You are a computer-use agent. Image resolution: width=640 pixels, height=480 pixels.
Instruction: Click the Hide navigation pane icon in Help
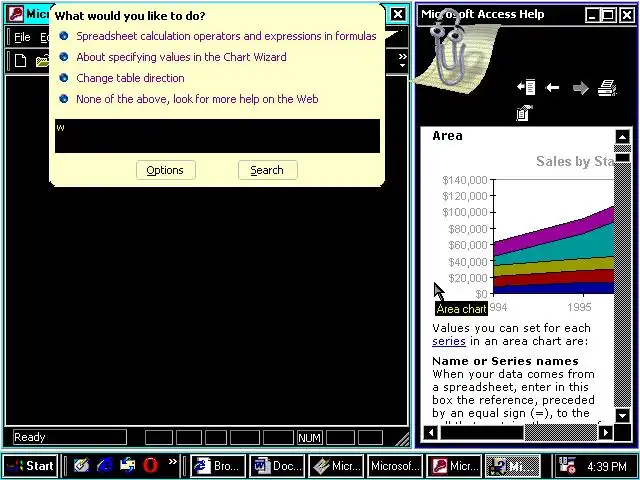coord(526,87)
